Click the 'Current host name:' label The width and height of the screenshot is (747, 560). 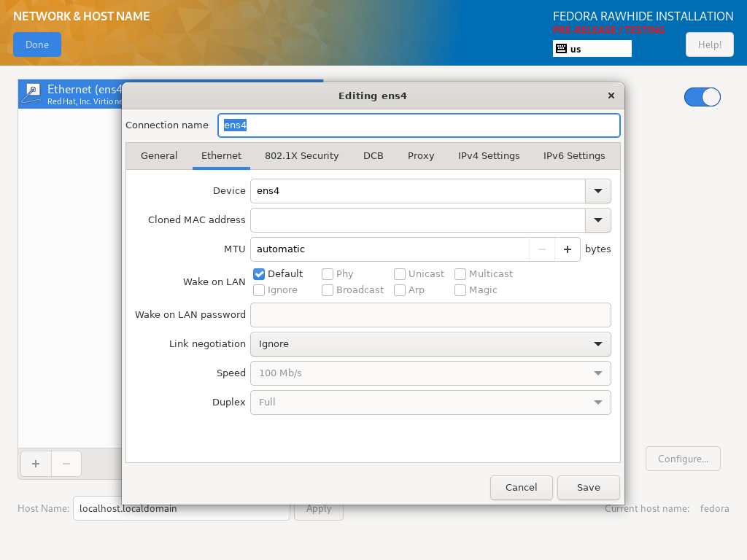[647, 508]
